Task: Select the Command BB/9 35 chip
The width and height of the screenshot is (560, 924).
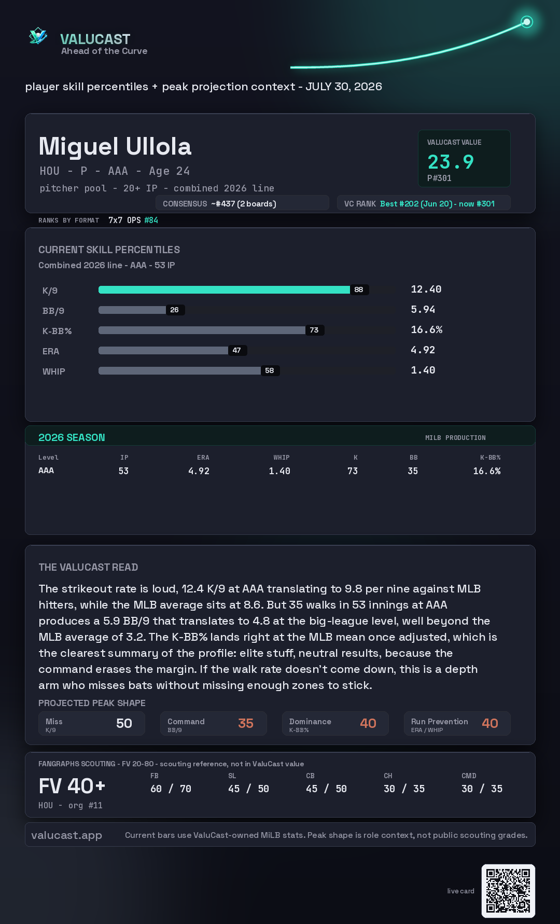Action: click(x=214, y=724)
